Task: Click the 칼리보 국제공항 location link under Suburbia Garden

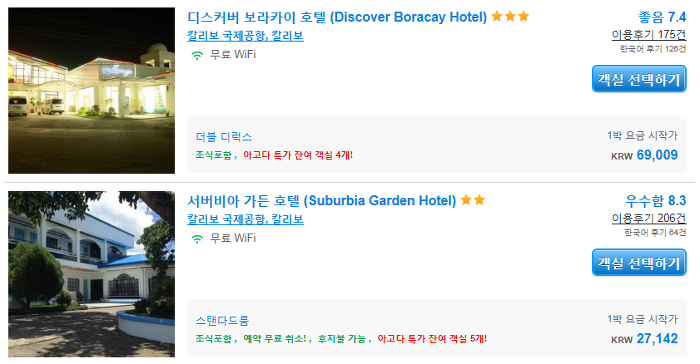Action: (x=245, y=219)
